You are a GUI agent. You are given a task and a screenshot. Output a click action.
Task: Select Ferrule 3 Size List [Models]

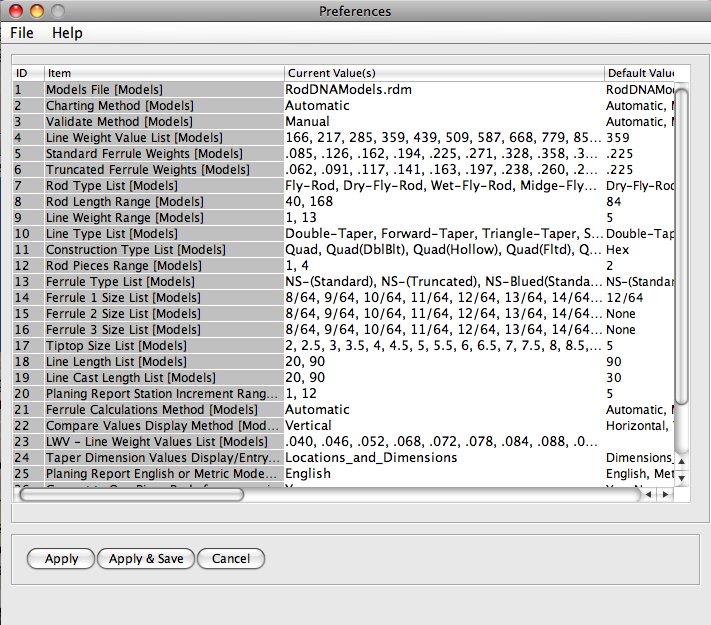164,329
